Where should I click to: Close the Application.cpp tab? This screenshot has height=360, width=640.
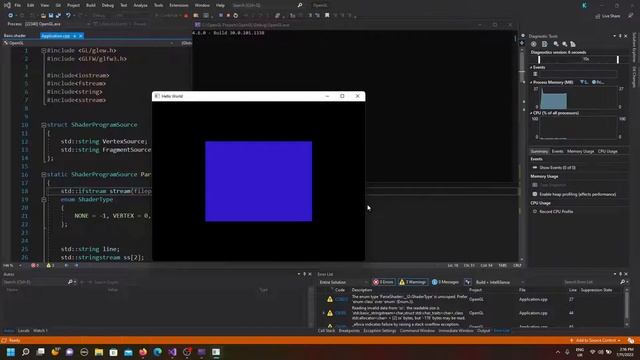tap(80, 36)
